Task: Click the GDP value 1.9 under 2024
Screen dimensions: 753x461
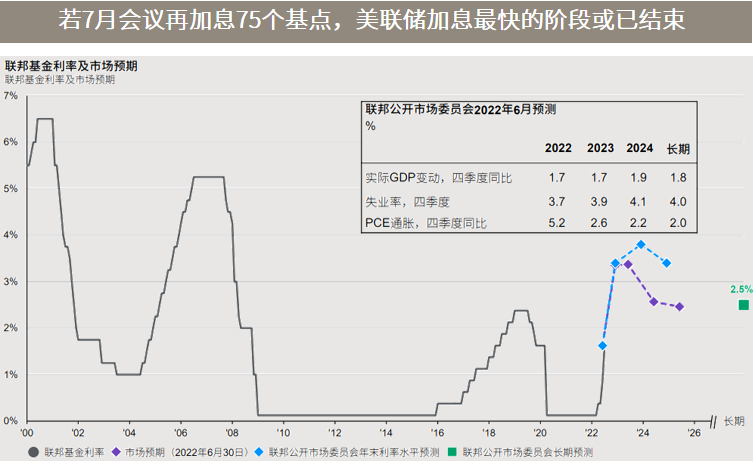Action: pos(638,178)
